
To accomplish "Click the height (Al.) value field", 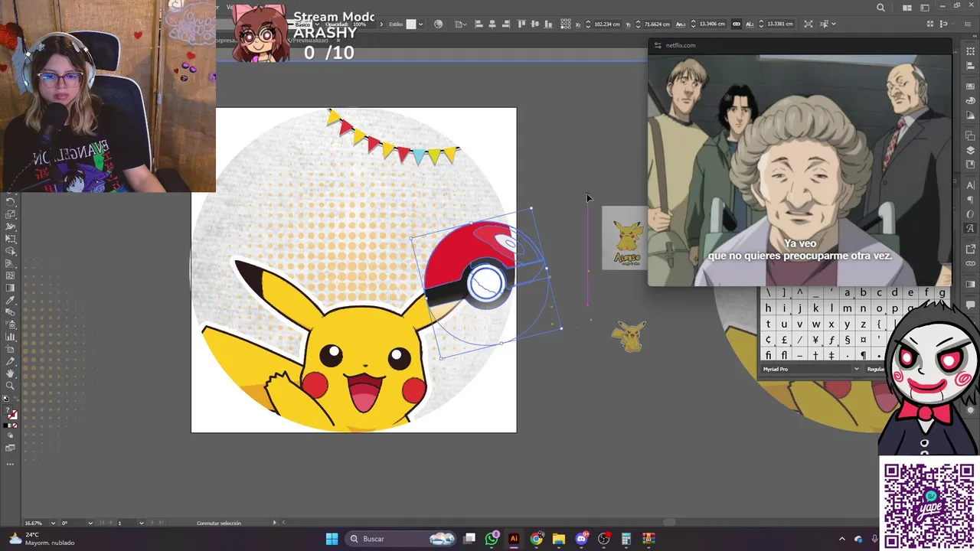I will click(780, 24).
